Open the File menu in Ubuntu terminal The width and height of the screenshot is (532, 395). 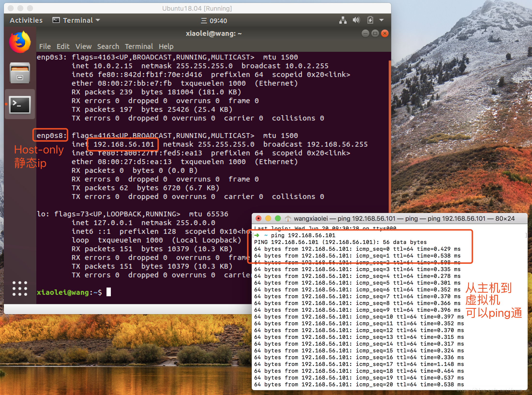(x=45, y=46)
